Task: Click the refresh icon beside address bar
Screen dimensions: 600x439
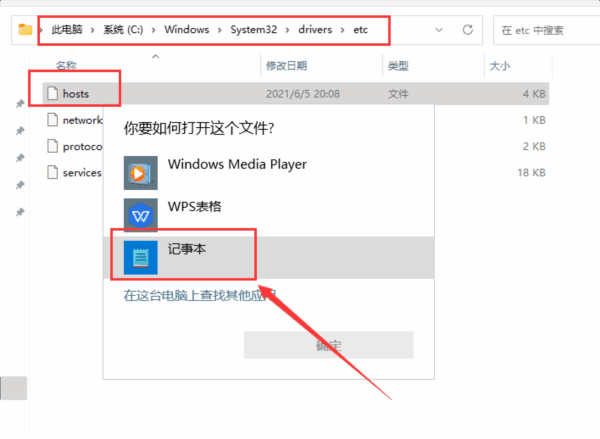Action: [467, 30]
